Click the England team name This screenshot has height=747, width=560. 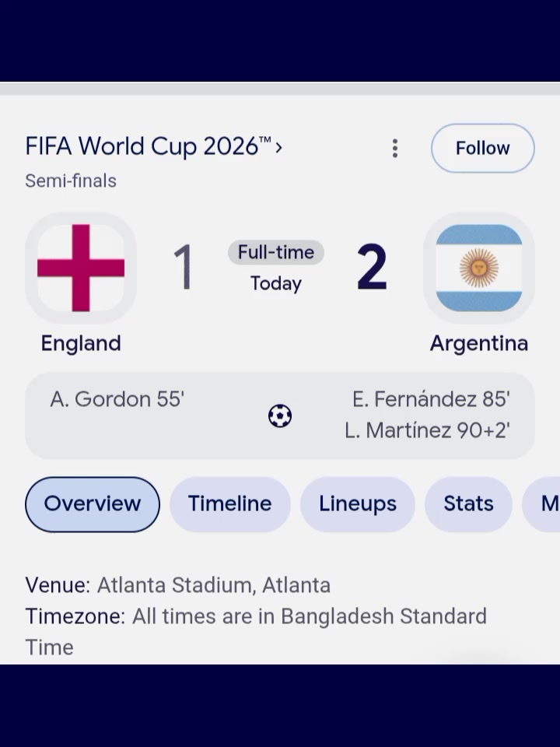pyautogui.click(x=81, y=343)
